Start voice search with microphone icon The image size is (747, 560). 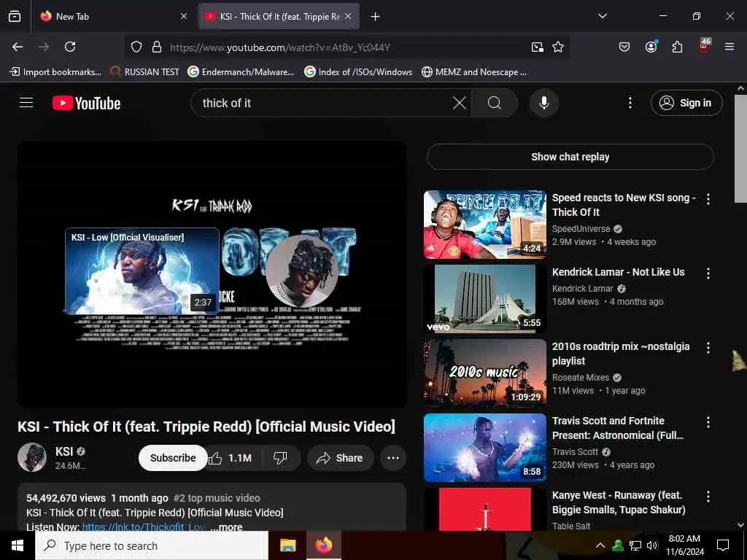[543, 103]
